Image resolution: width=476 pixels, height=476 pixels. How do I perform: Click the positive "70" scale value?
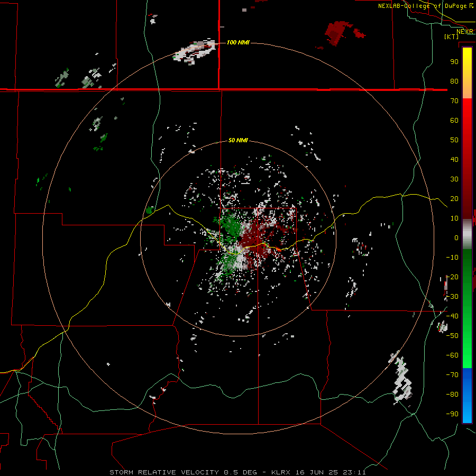pos(454,101)
